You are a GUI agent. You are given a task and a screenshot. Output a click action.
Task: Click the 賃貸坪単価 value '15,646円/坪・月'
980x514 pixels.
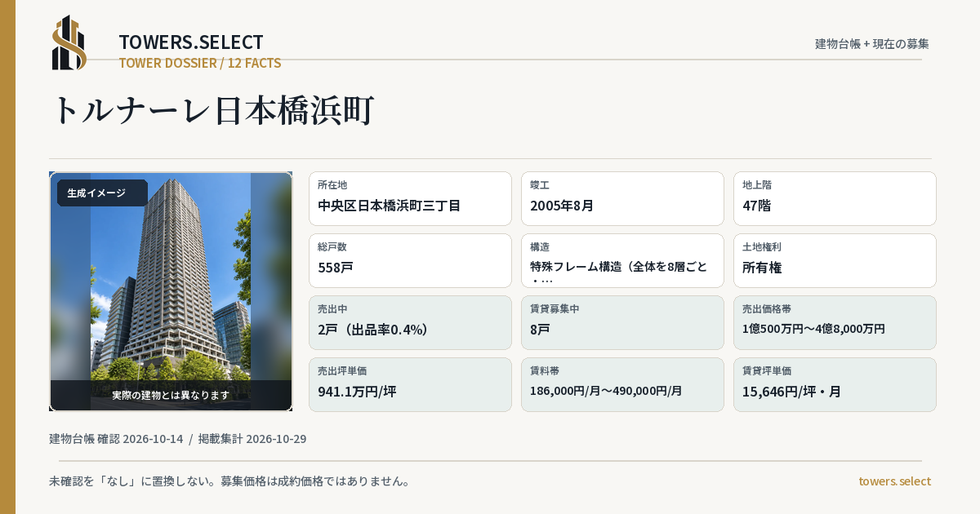pyautogui.click(x=791, y=392)
